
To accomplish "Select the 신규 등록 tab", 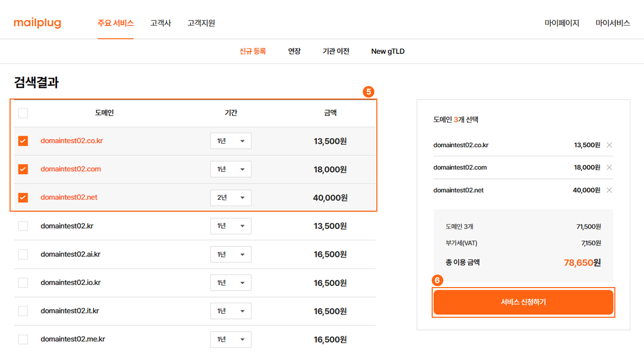I will click(253, 51).
